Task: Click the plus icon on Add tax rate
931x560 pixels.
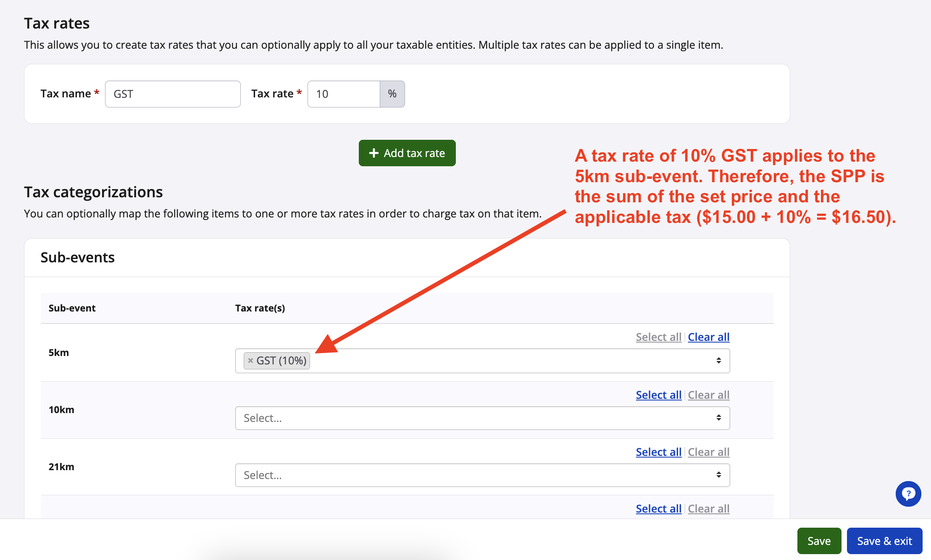Action: tap(373, 153)
